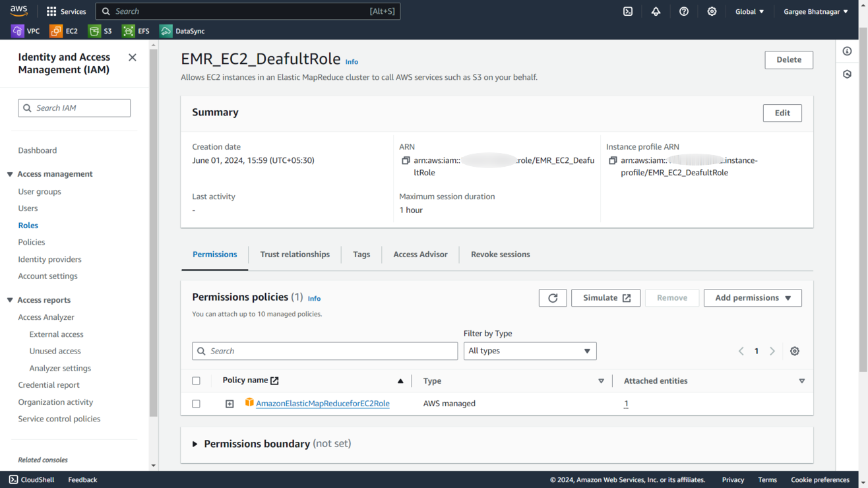Screen dimensions: 868x488
Task: Expand AmazonElasticMapReduceforEC2Role policy row details
Action: coord(230,404)
